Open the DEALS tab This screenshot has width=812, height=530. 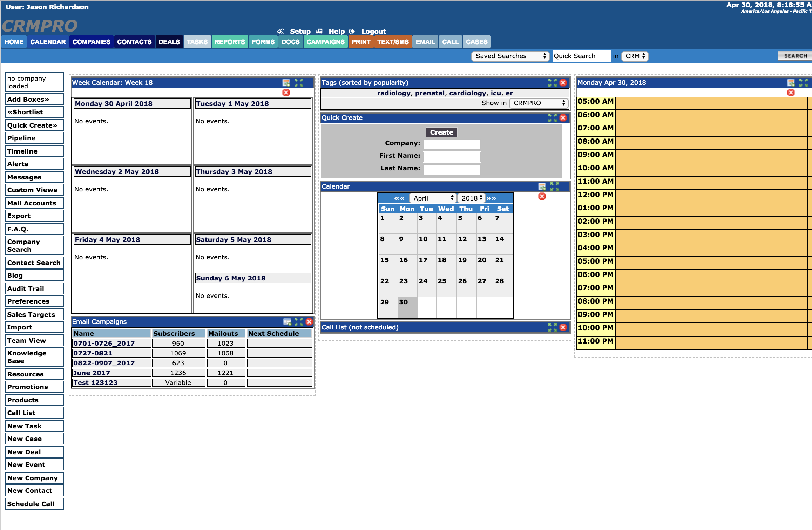point(169,42)
